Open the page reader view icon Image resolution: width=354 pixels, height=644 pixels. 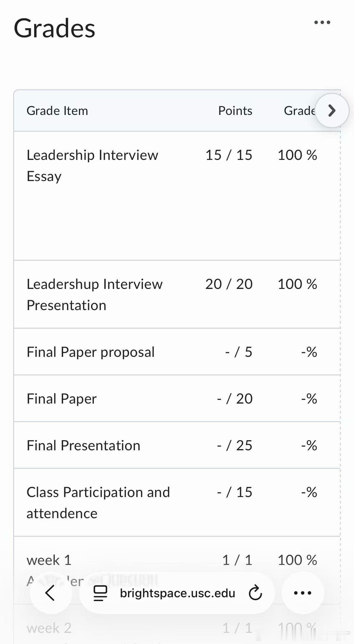[x=100, y=593]
